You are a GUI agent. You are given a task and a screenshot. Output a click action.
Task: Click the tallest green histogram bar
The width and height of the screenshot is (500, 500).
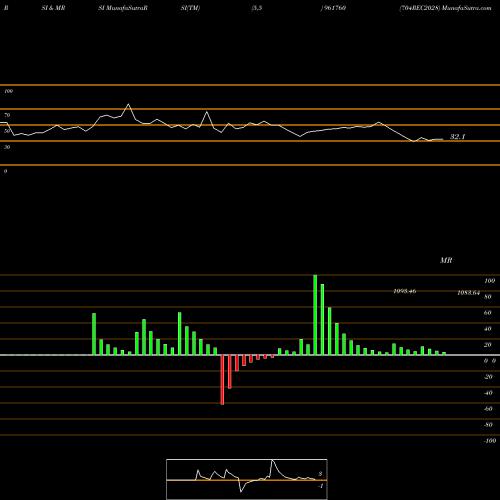click(315, 315)
